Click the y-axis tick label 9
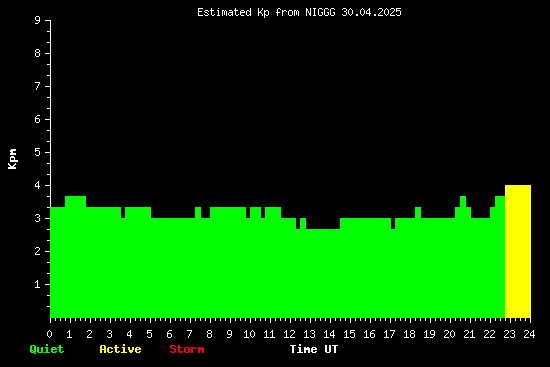The width and height of the screenshot is (550, 367). click(38, 20)
